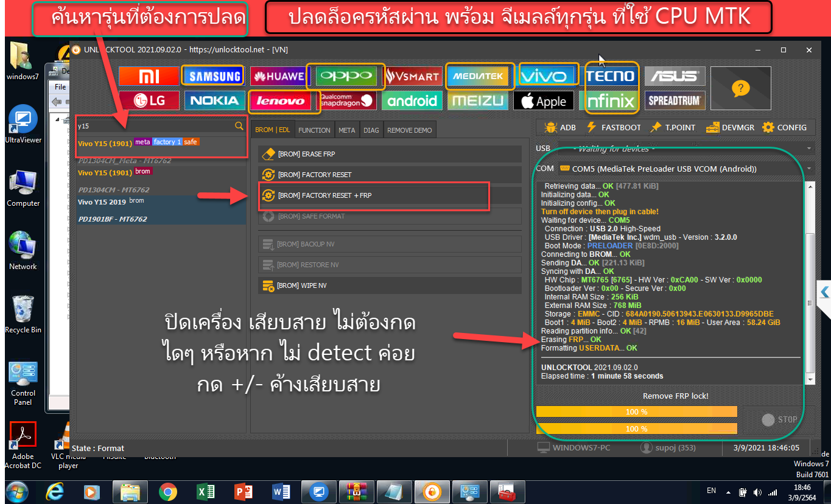Open Adobe Acrobat DC desktop shortcut
Screen dimensions: 831x504
[x=23, y=445]
